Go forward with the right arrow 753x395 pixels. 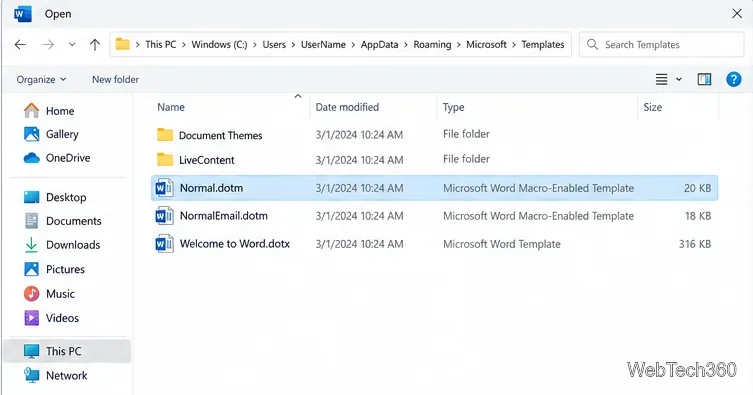click(48, 45)
